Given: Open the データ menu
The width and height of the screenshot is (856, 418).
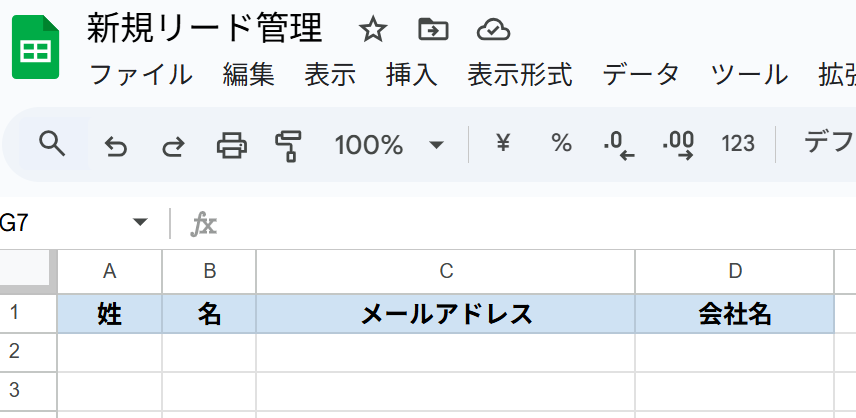Looking at the screenshot, I should point(641,75).
